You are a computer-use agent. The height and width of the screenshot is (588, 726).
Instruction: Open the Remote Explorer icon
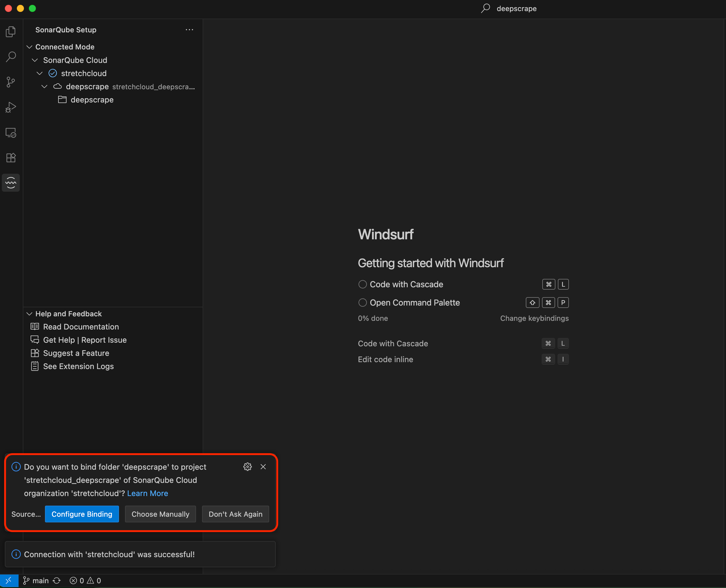pyautogui.click(x=11, y=133)
